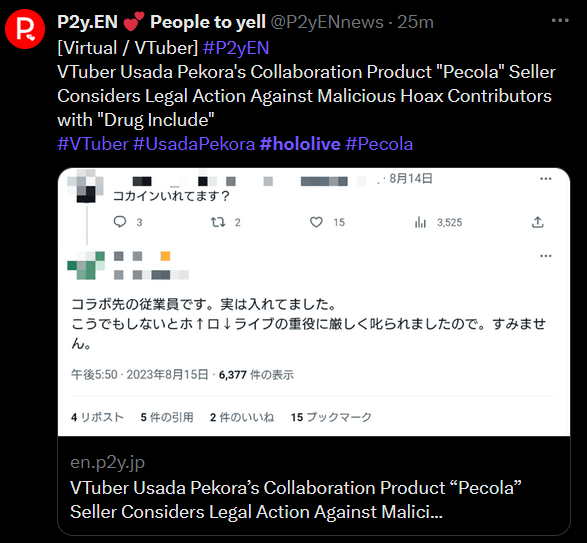The width and height of the screenshot is (587, 543).
Task: Click the retweet icon showing 2
Action: click(218, 222)
